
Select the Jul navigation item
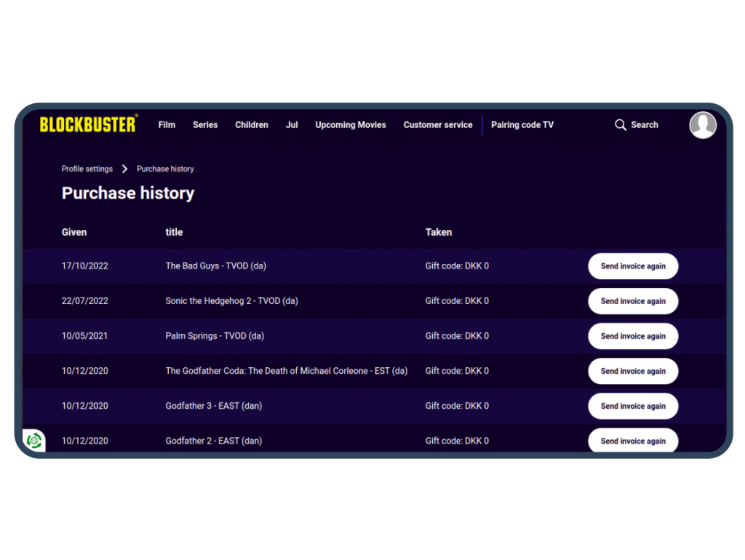tap(292, 125)
